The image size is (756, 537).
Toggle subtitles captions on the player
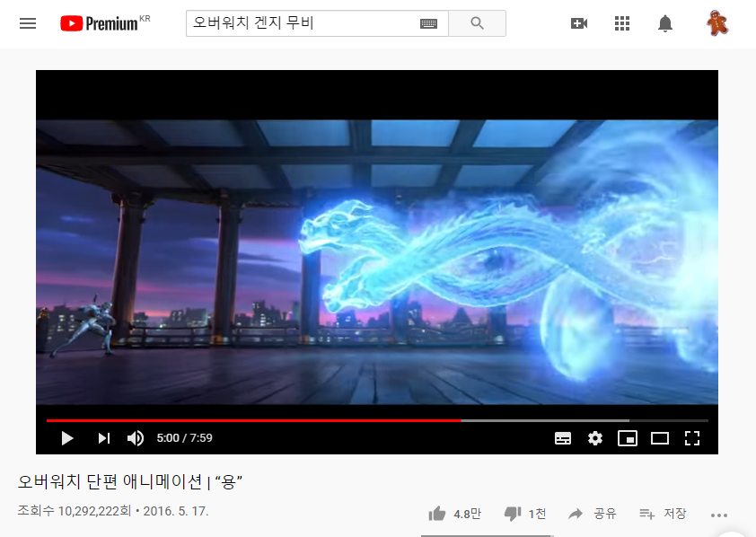point(563,438)
